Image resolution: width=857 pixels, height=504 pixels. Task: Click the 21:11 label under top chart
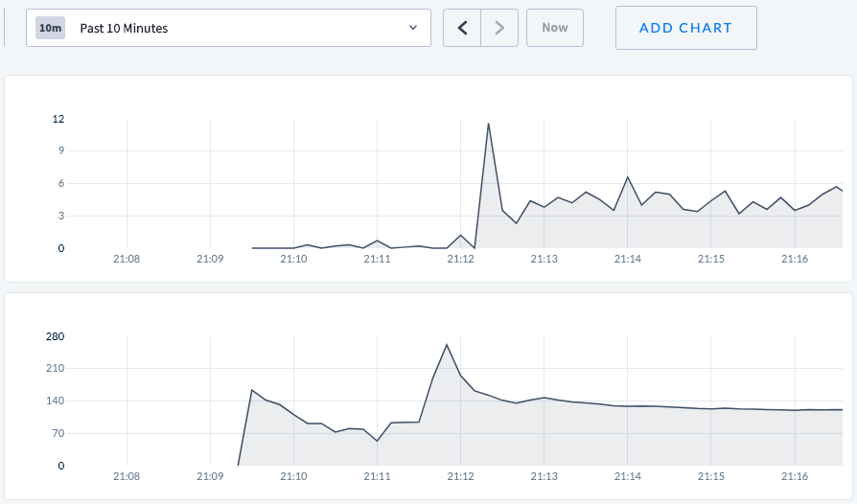377,259
